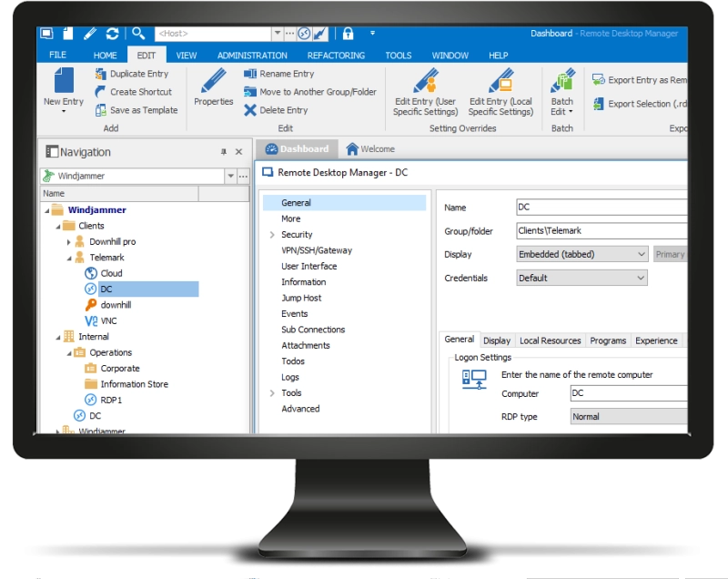The image size is (728, 579).
Task: Select Attachments in the side menu
Action: pyautogui.click(x=306, y=345)
